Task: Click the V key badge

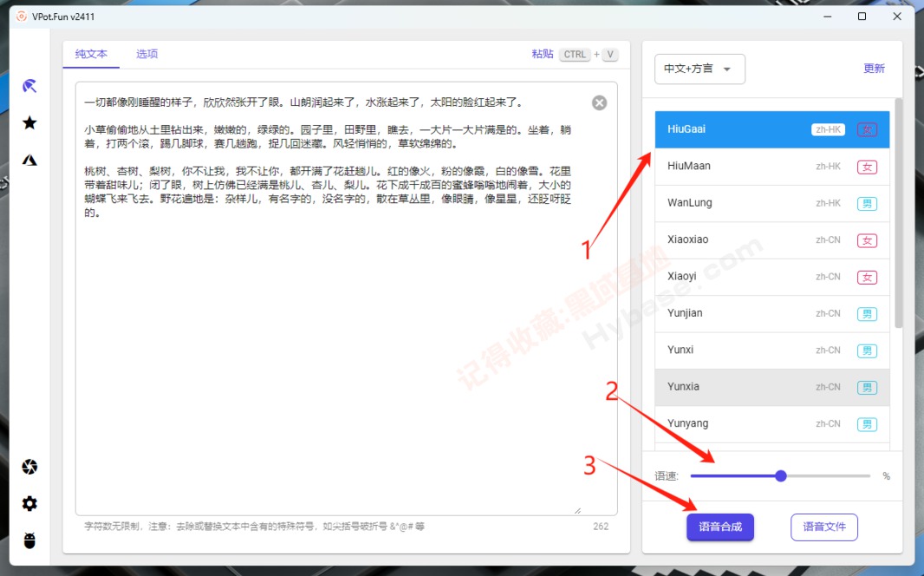Action: point(610,55)
